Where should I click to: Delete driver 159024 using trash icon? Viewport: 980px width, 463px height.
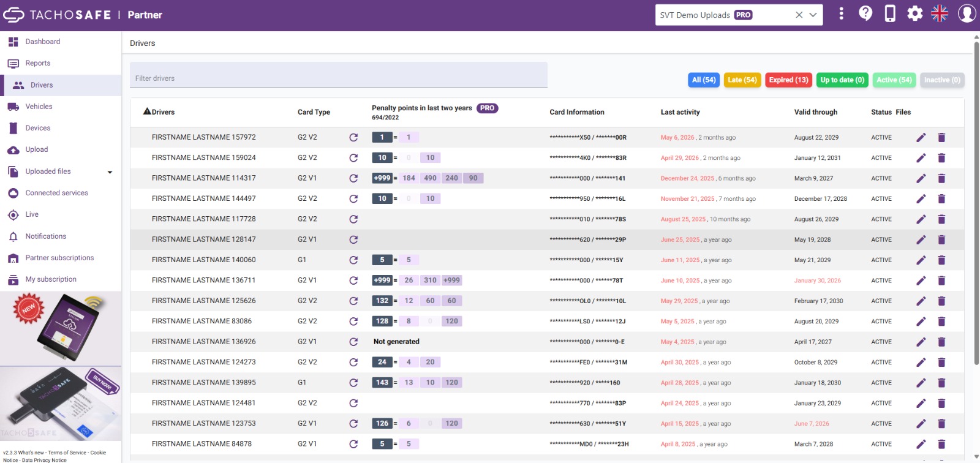pyautogui.click(x=941, y=158)
